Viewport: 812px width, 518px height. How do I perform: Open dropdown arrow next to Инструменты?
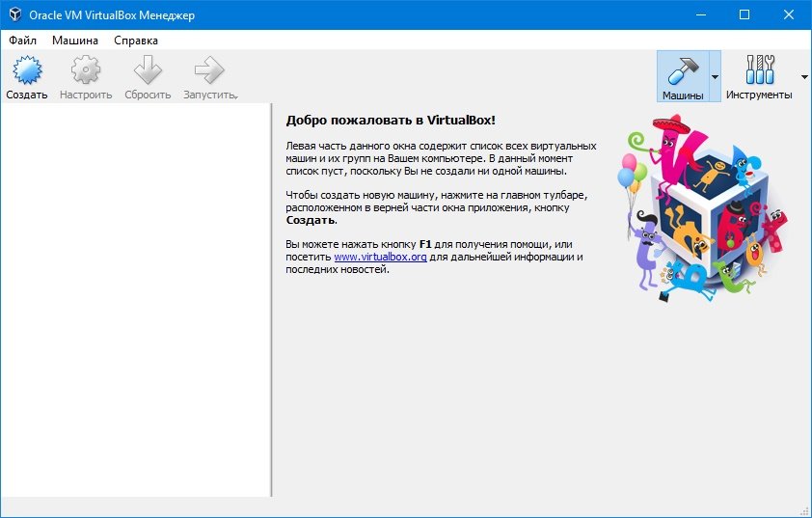tap(804, 77)
